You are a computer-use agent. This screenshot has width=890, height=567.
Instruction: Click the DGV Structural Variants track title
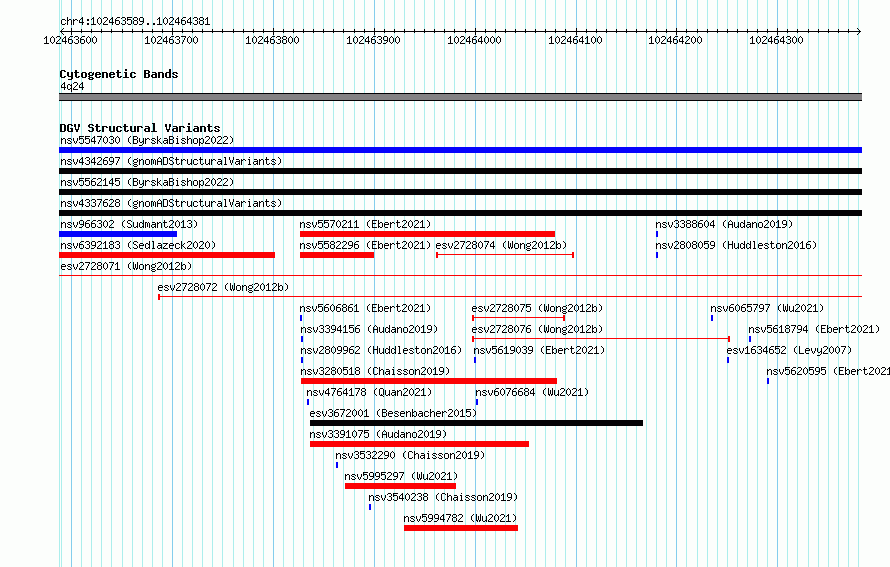[x=140, y=128]
